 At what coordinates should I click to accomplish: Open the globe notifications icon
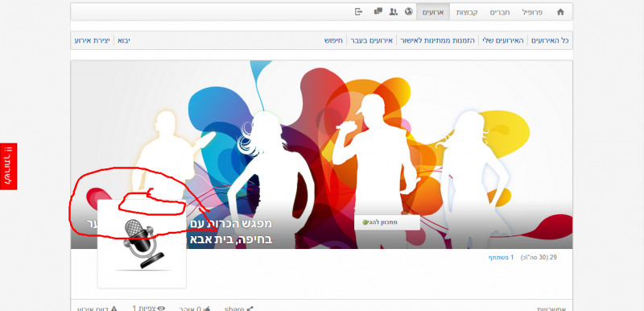408,11
